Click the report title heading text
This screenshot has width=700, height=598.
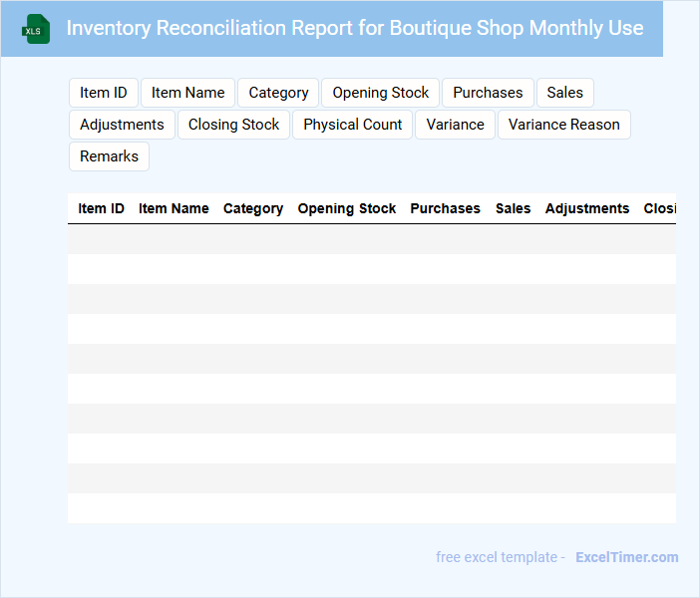click(355, 28)
